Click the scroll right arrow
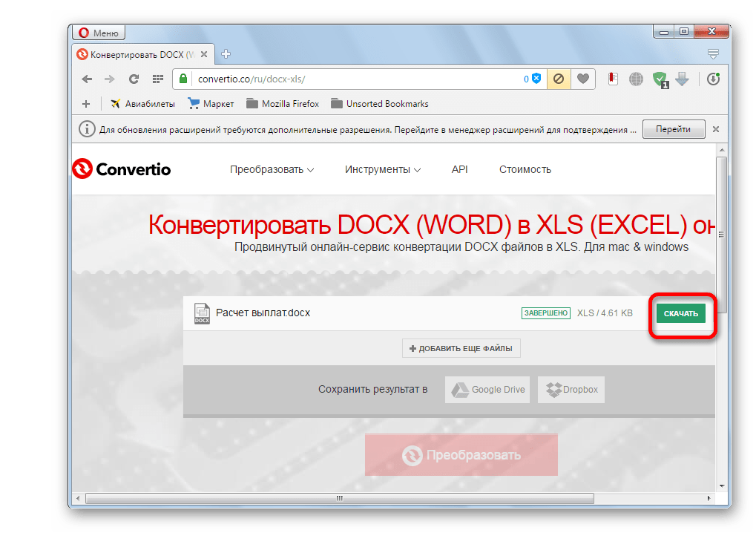 pos(709,498)
